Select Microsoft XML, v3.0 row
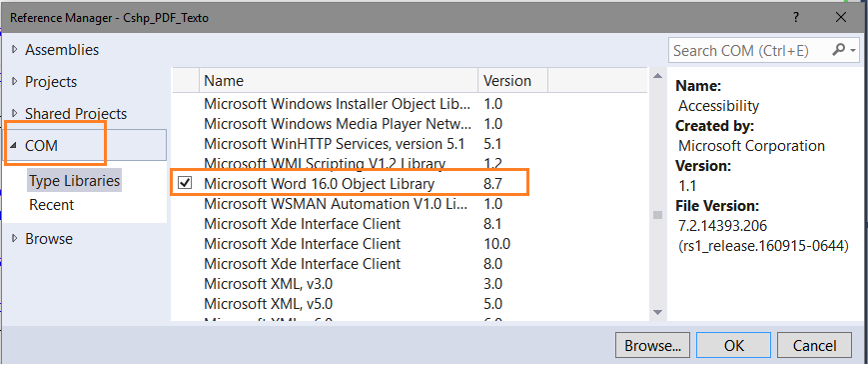This screenshot has width=868, height=366. pyautogui.click(x=410, y=284)
